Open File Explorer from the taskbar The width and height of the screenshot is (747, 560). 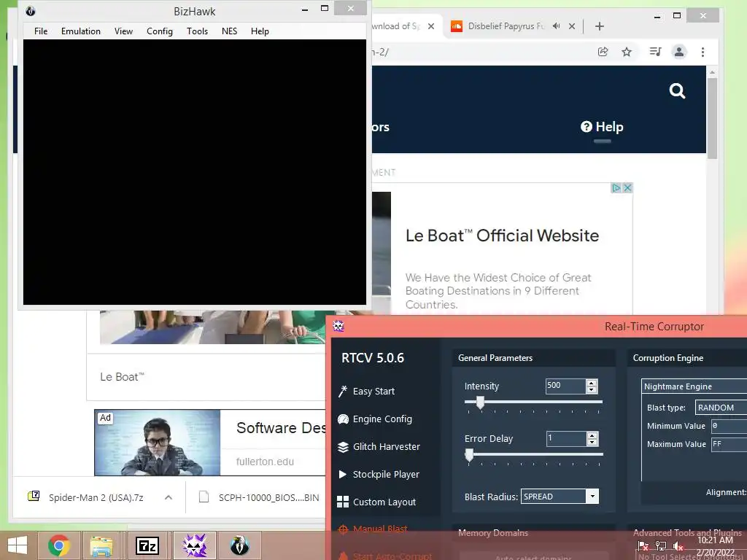[102, 545]
